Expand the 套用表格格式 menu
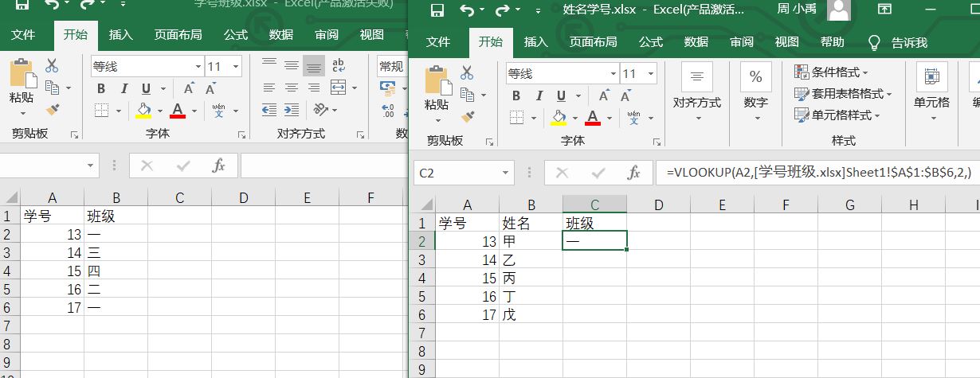Viewport: 980px width, 378px height. click(x=844, y=94)
